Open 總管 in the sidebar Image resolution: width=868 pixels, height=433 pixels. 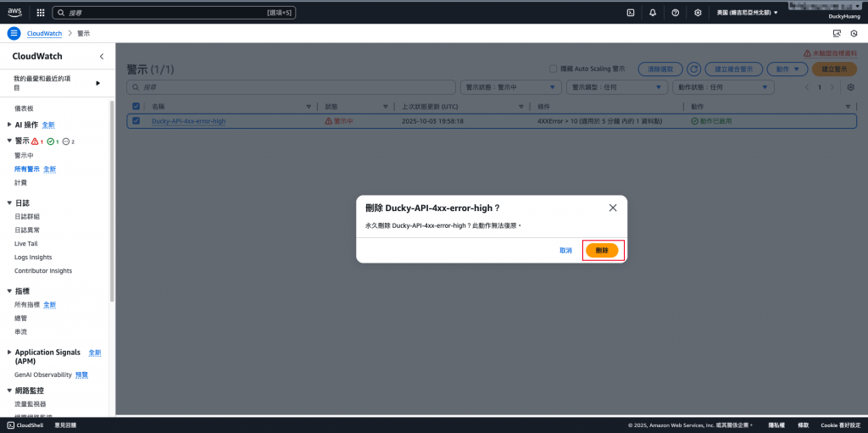click(x=20, y=319)
